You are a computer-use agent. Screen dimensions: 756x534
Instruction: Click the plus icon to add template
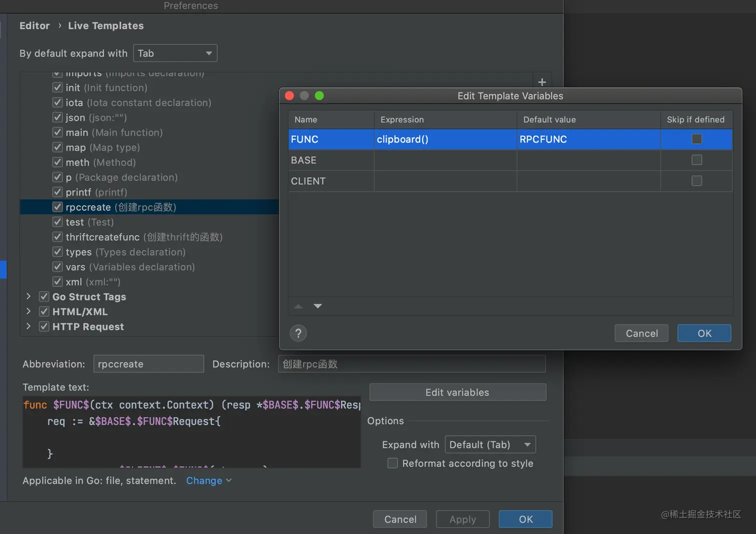pyautogui.click(x=542, y=82)
